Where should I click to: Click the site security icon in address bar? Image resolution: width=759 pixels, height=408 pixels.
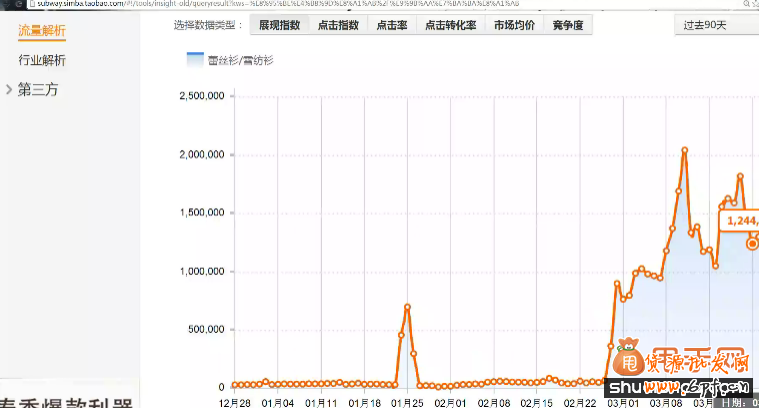pos(5,4)
